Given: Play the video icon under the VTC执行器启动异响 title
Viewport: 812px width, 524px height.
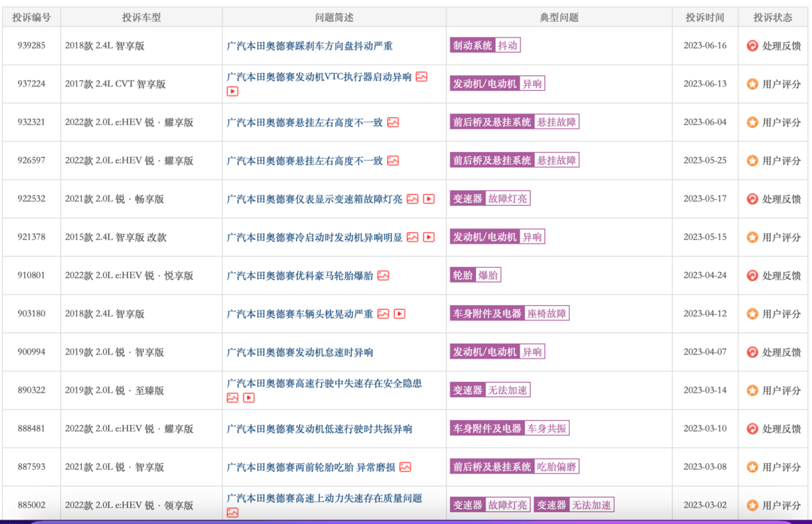Looking at the screenshot, I should coord(232,91).
